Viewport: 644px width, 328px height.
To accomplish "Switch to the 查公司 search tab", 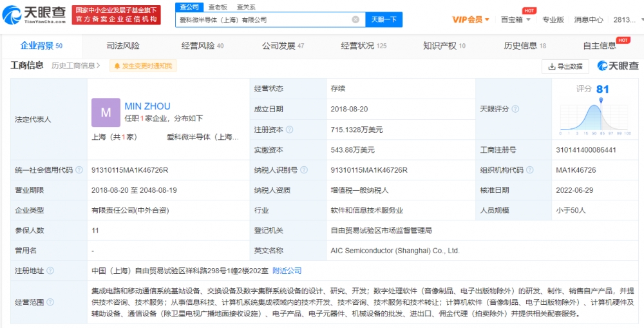I will click(189, 6).
